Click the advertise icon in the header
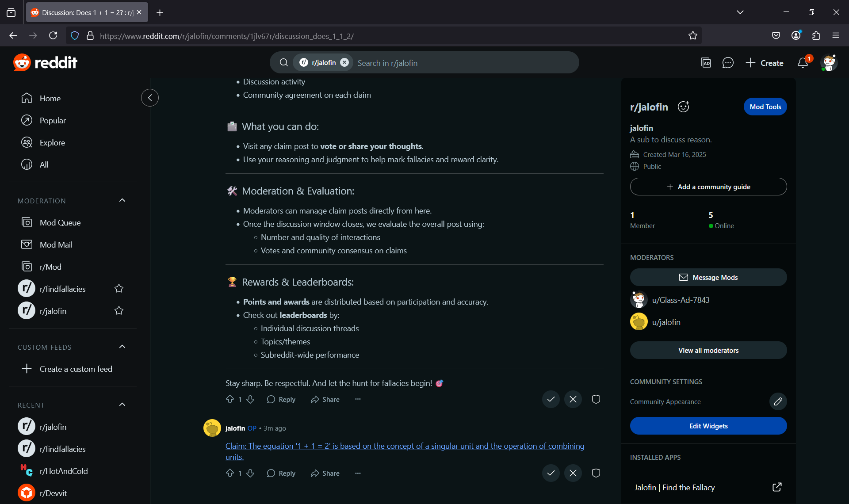 coord(706,63)
